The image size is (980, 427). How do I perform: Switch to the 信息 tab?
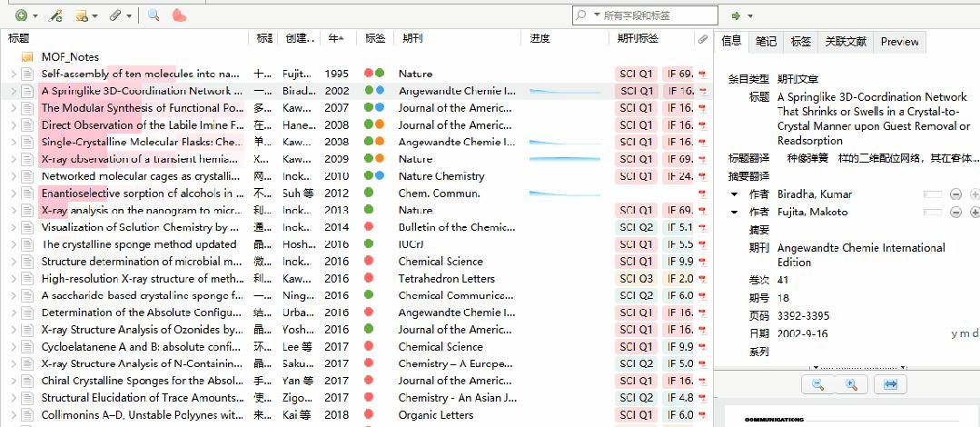[x=731, y=41]
